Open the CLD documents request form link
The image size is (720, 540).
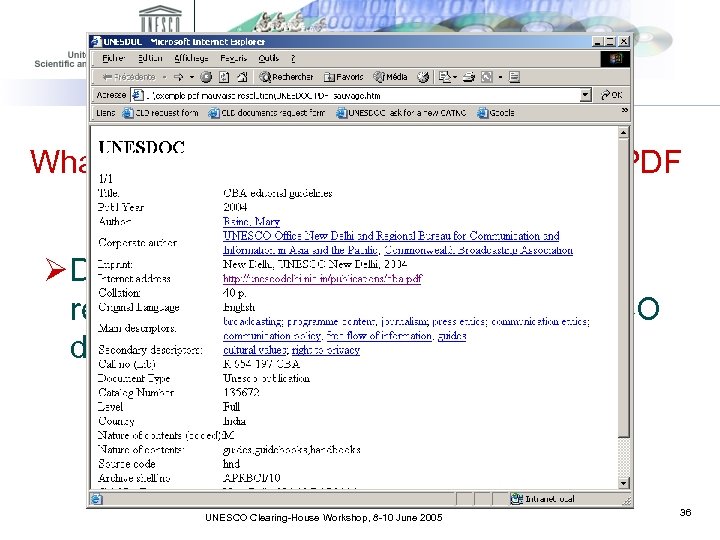click(x=267, y=112)
